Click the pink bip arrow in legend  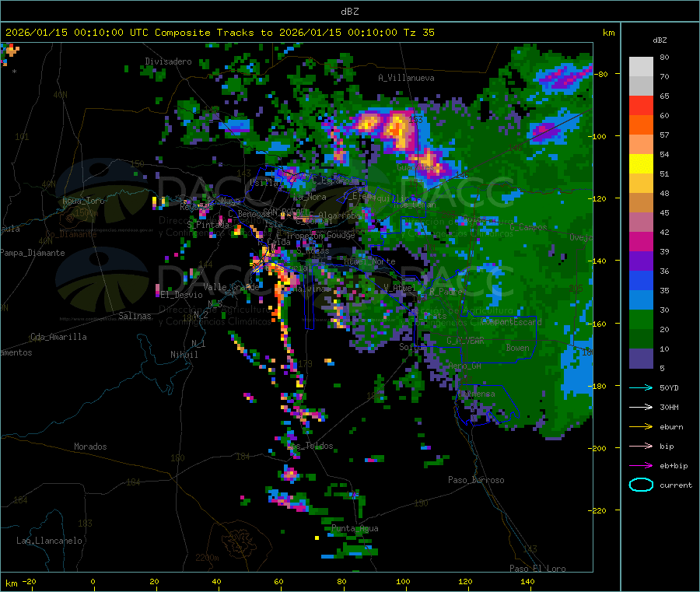pos(641,446)
